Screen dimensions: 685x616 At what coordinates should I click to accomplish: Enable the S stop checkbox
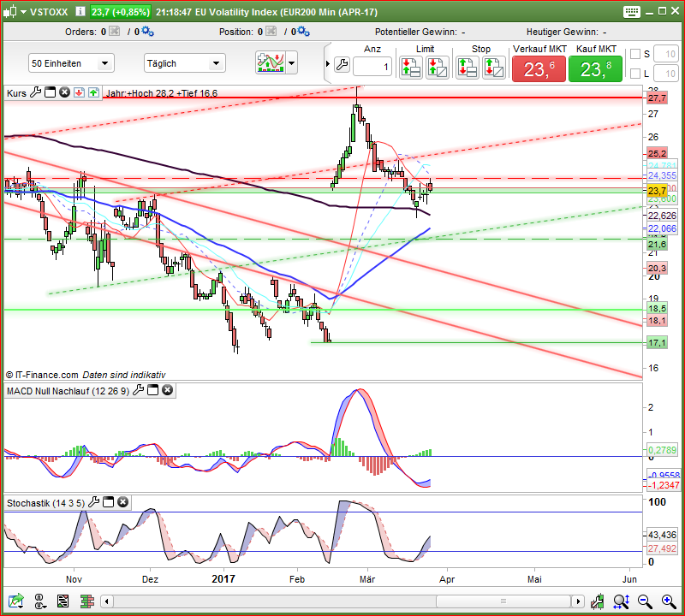pyautogui.click(x=635, y=54)
